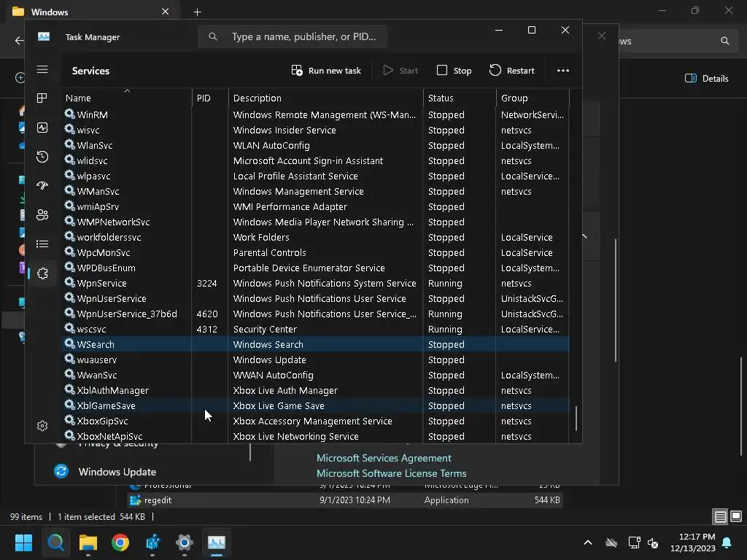Viewport: 747px width, 560px height.
Task: Switch File Explorer to large thumbnails view
Action: (736, 516)
